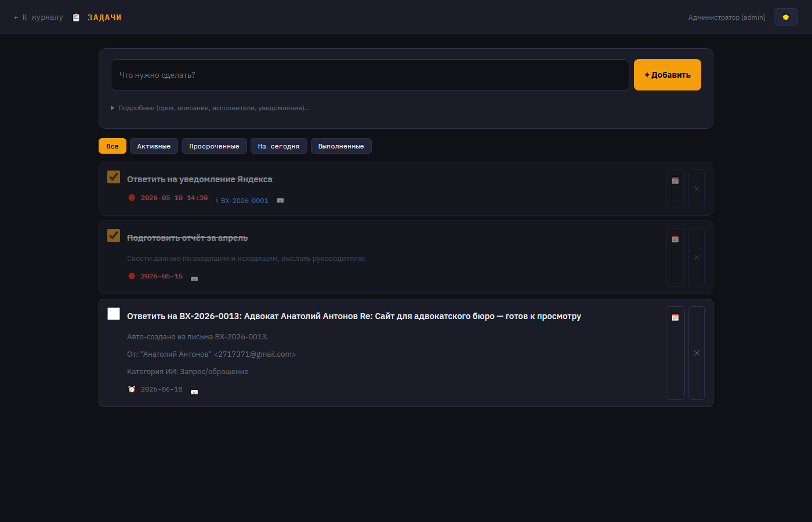Delete the task Подготовить отчёт за апрель
The image size is (812, 522).
pos(697,257)
